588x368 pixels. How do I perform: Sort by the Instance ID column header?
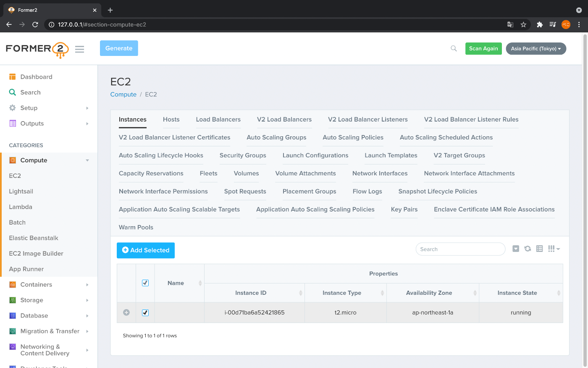click(255, 293)
